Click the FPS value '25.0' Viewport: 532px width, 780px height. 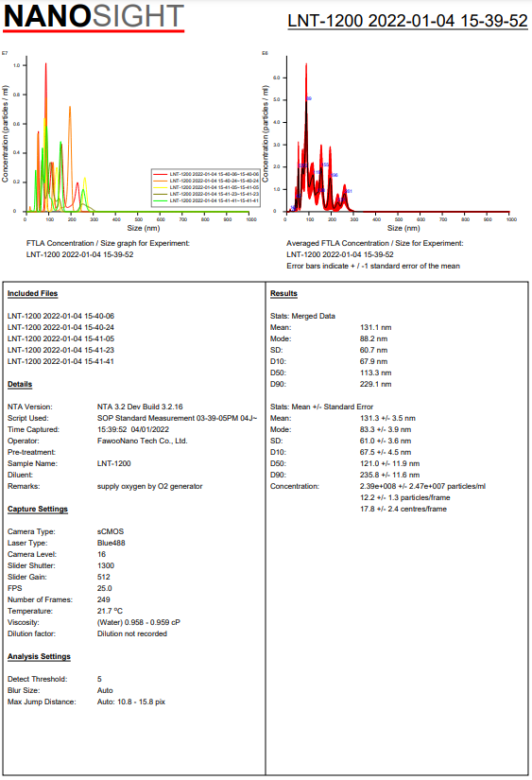tap(104, 588)
